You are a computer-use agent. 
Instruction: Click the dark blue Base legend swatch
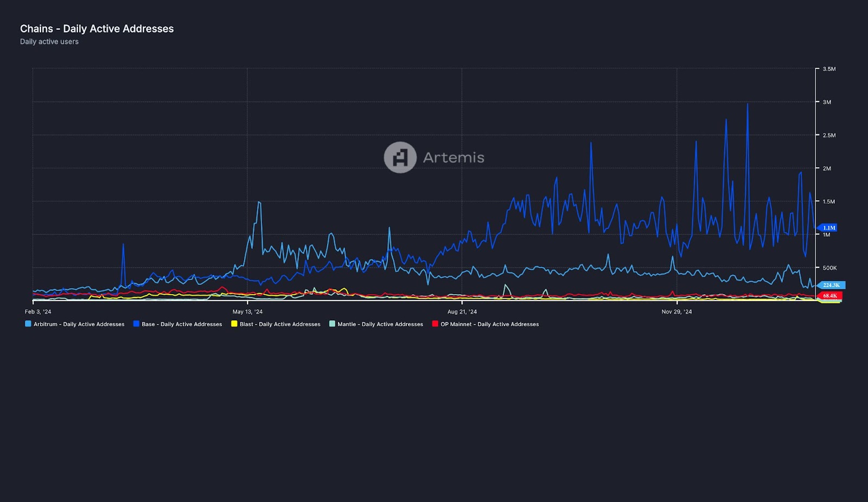137,323
